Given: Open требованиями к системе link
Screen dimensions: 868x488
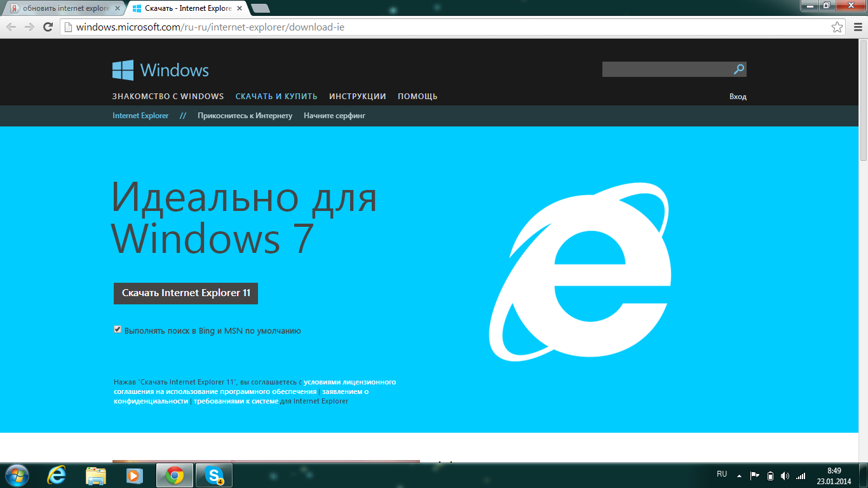Looking at the screenshot, I should tap(236, 402).
